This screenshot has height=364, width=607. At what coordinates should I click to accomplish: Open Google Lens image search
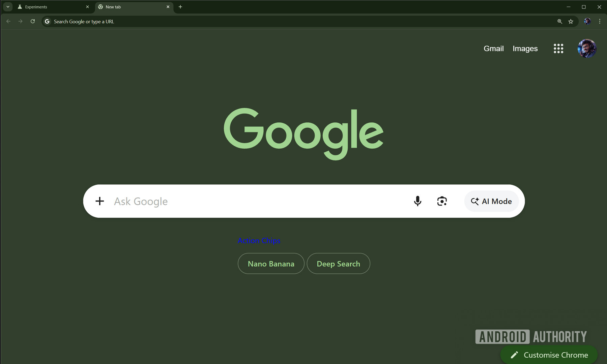click(x=442, y=201)
